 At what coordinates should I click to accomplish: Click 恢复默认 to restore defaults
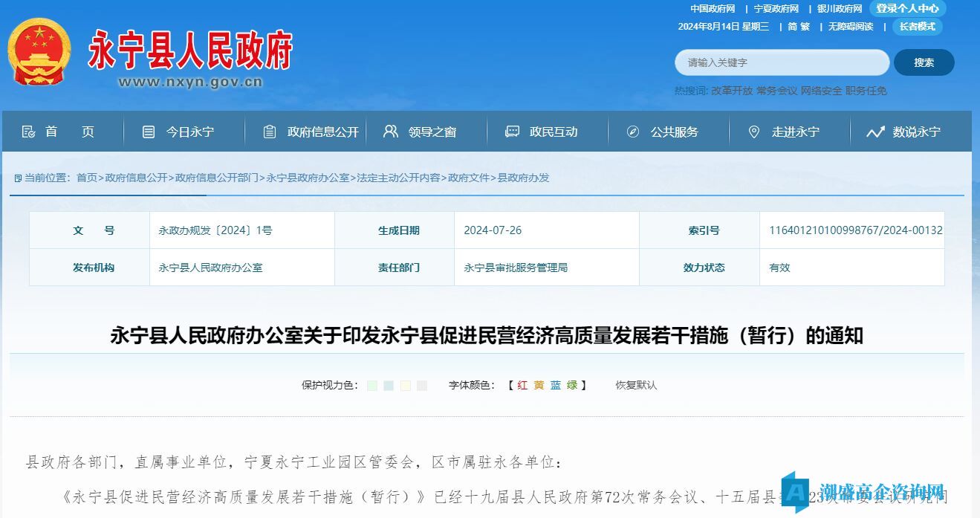click(636, 385)
